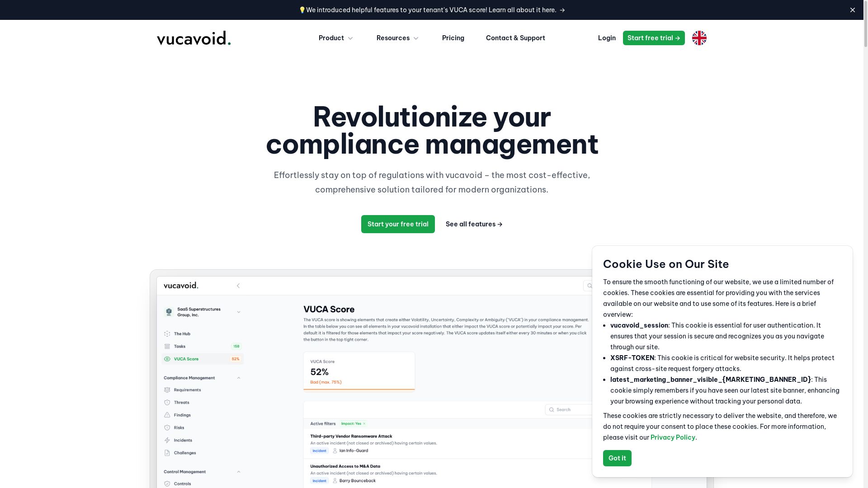Click the Impact filter active toggle

pos(353,424)
